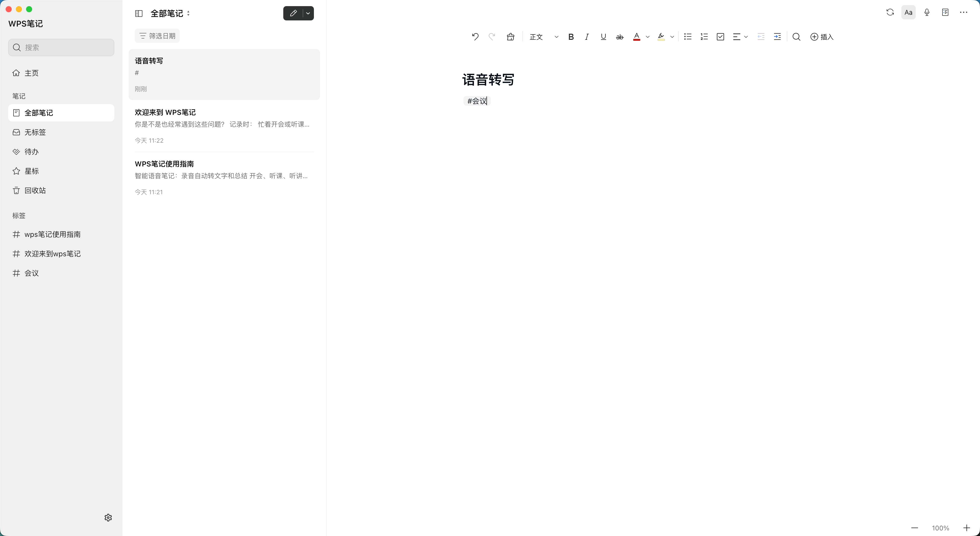Click the 搜索 search input field
Viewport: 980px width, 536px height.
[61, 47]
